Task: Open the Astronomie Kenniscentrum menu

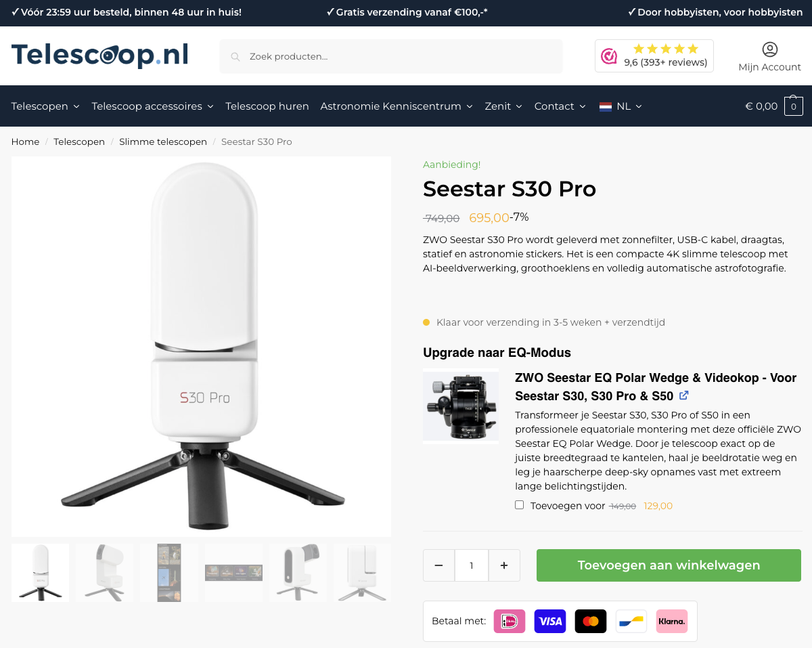Action: [397, 106]
